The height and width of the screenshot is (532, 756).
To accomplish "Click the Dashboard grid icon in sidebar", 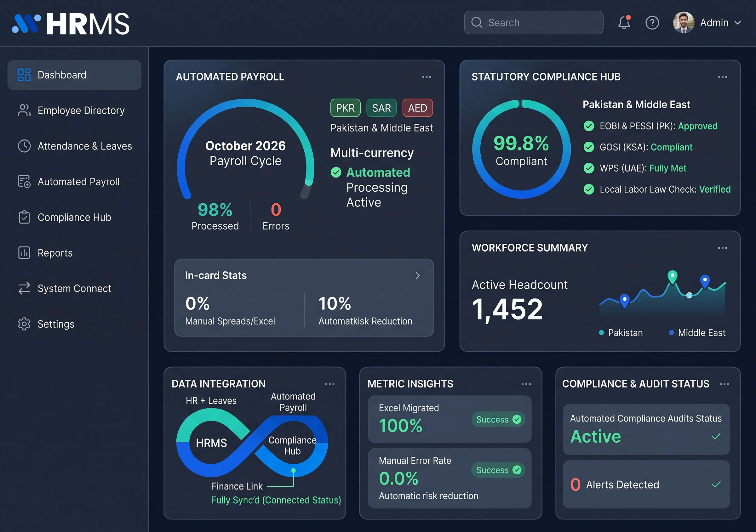I will tap(24, 75).
